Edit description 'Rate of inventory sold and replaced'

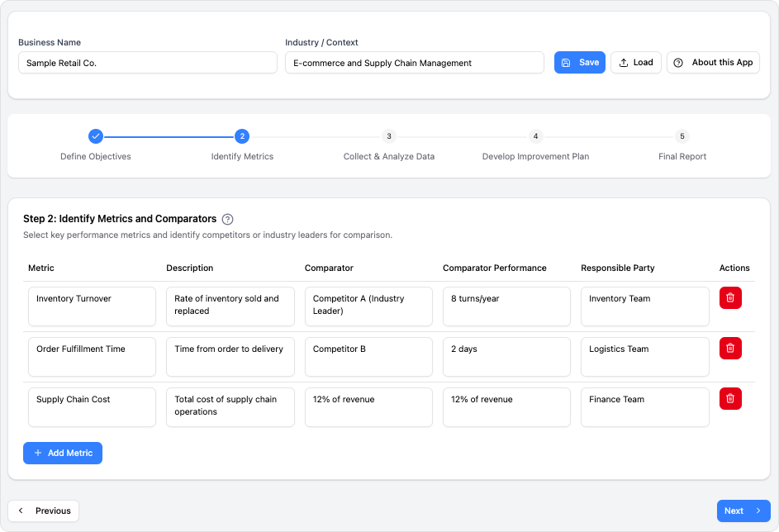(230, 306)
